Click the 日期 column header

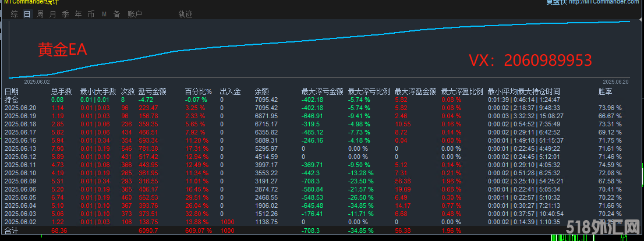click(x=12, y=91)
